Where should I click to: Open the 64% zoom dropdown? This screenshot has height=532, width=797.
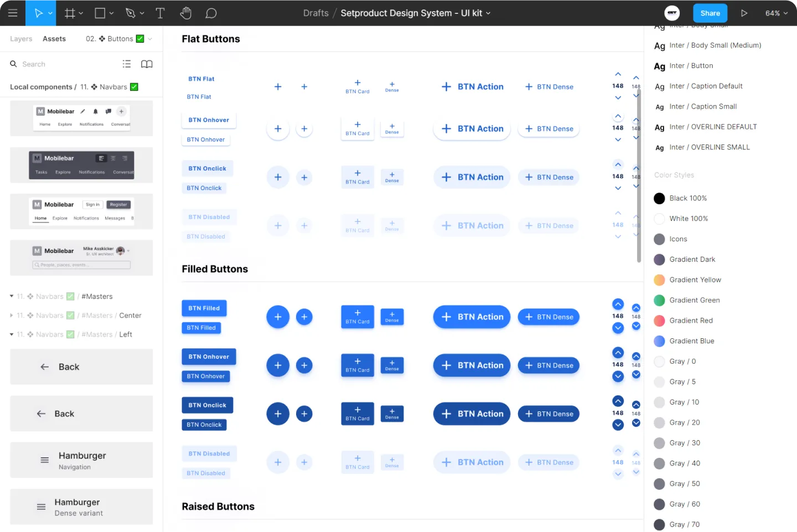click(x=776, y=13)
